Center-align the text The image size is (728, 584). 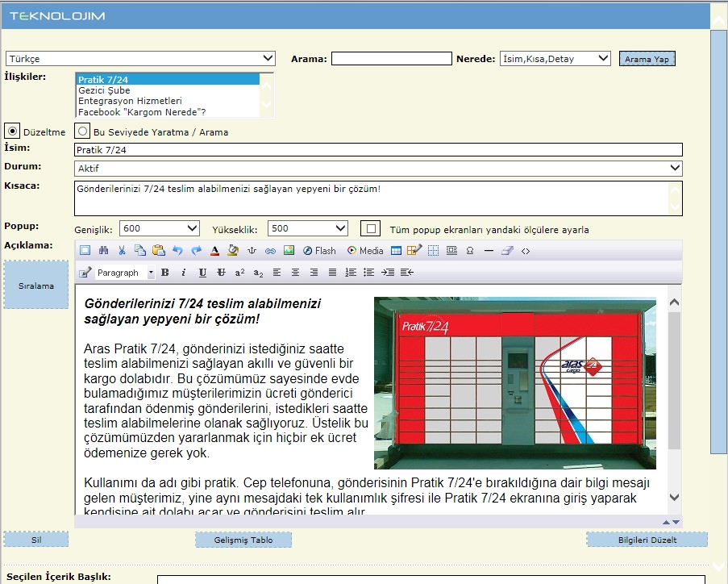(295, 273)
